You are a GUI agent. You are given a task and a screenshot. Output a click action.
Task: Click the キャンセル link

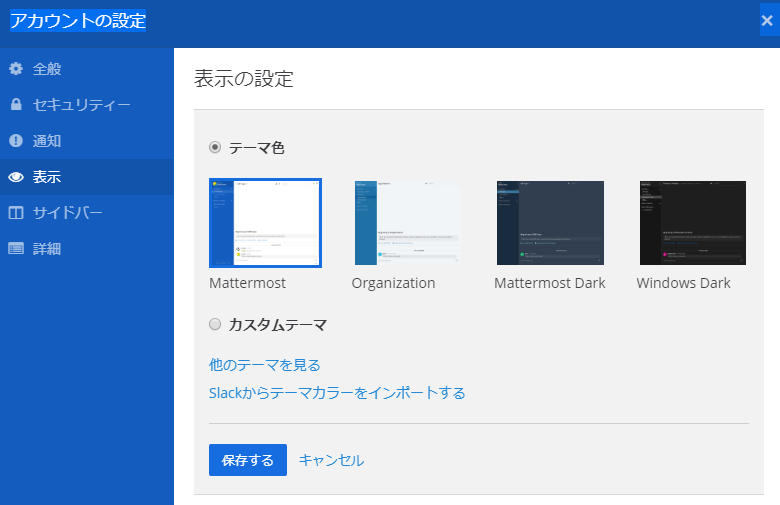point(331,460)
